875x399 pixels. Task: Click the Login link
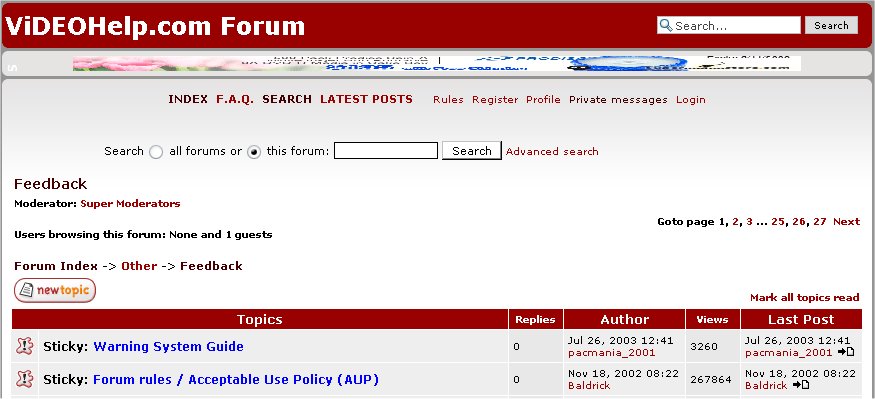pos(691,100)
